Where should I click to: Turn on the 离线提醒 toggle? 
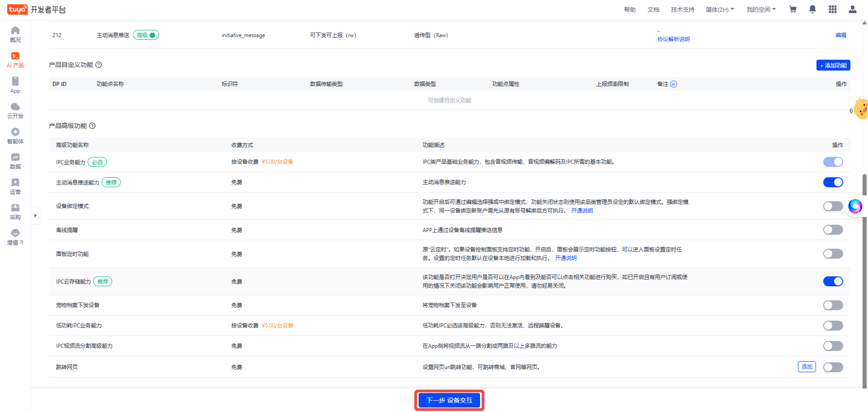tap(833, 230)
